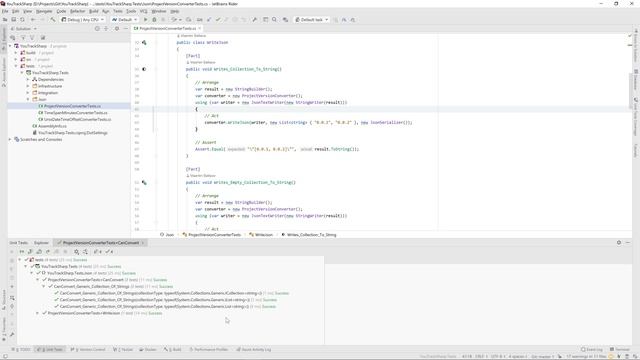Image resolution: width=640 pixels, height=360 pixels.
Task: Toggle passed tests filter in unit test toolbar
Action: click(x=109, y=252)
